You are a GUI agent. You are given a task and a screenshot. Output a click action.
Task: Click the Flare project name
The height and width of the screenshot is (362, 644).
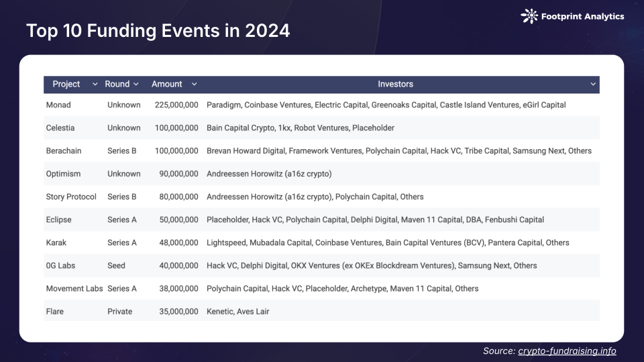click(x=56, y=312)
